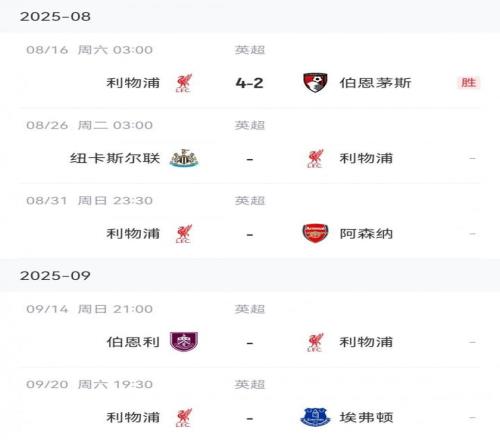Click Liverpool crest in the Newcastle match
The width and height of the screenshot is (500, 440).
click(315, 158)
